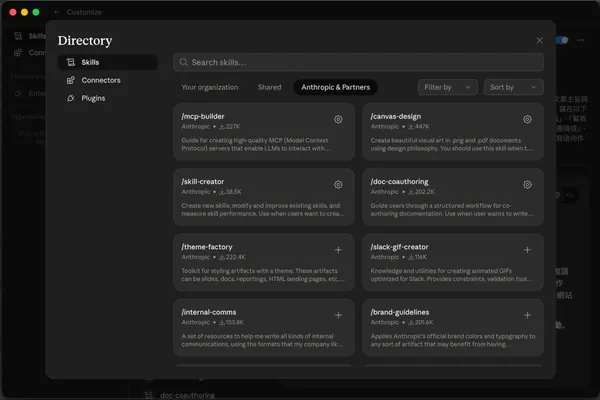The width and height of the screenshot is (600, 400).
Task: Open the /theme-factory skill card
Action: pyautogui.click(x=264, y=262)
